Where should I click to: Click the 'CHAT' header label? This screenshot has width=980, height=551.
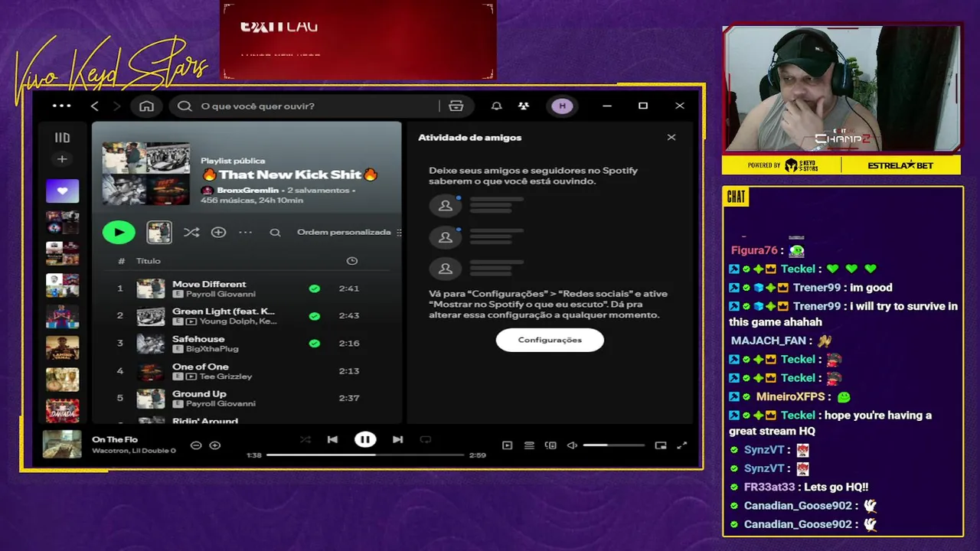pyautogui.click(x=736, y=197)
